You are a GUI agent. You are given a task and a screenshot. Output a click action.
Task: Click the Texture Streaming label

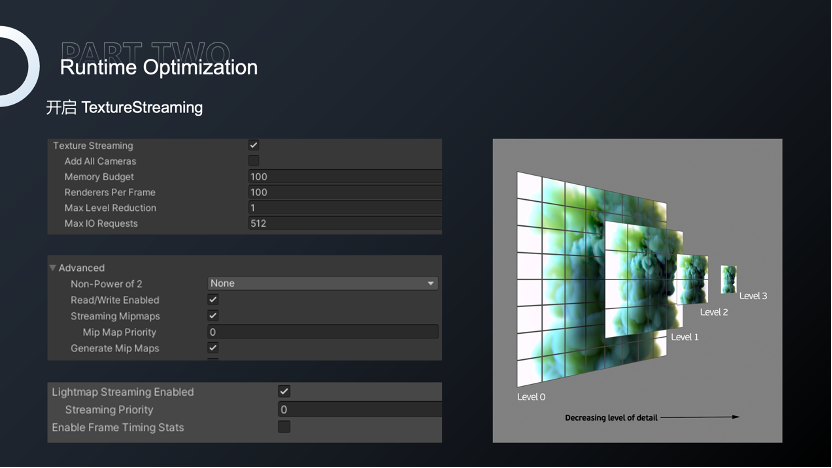pos(93,145)
